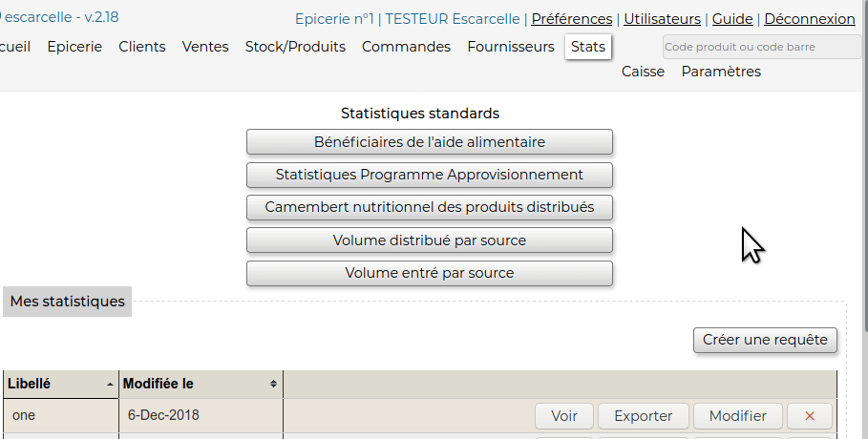Show Camembert nutritionnel des produits distribués
The height and width of the screenshot is (439, 868).
pyautogui.click(x=430, y=207)
